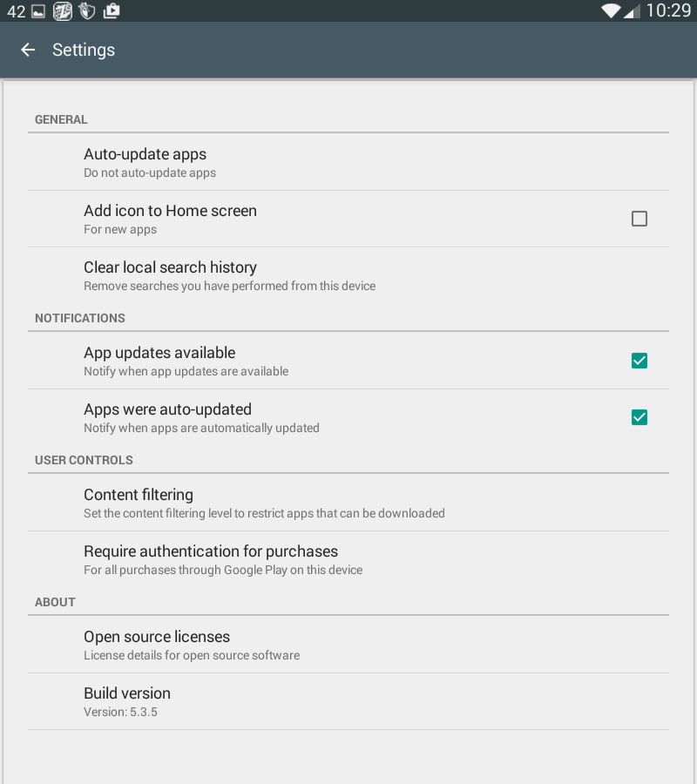Image resolution: width=697 pixels, height=784 pixels.
Task: Tap the first game notification icon
Action: [x=61, y=11]
